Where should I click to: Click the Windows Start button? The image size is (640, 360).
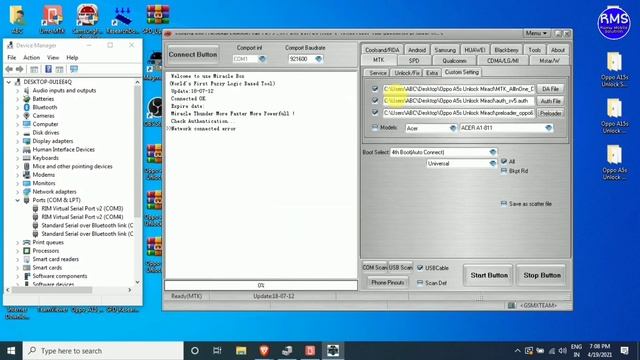pos(11,351)
